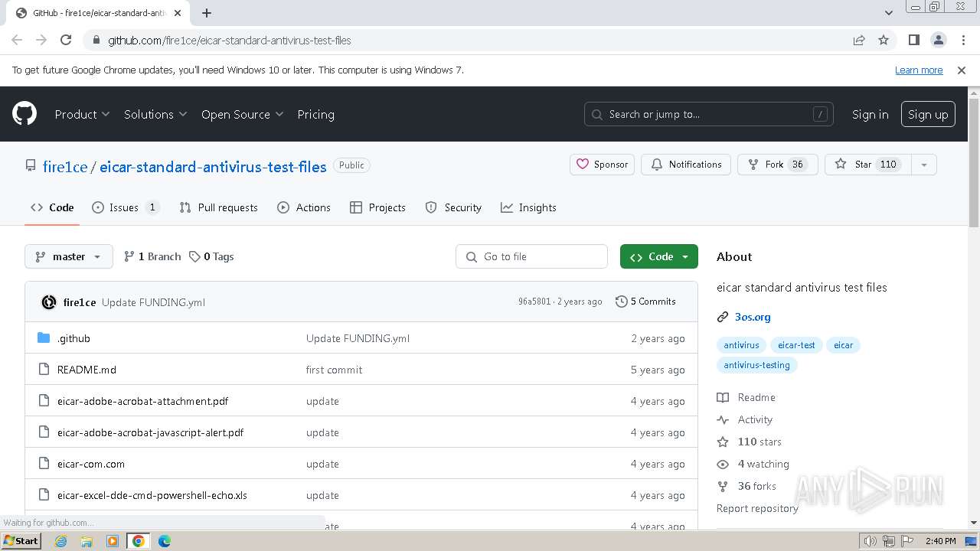Fork the repository
This screenshot has width=980, height=551.
click(777, 165)
